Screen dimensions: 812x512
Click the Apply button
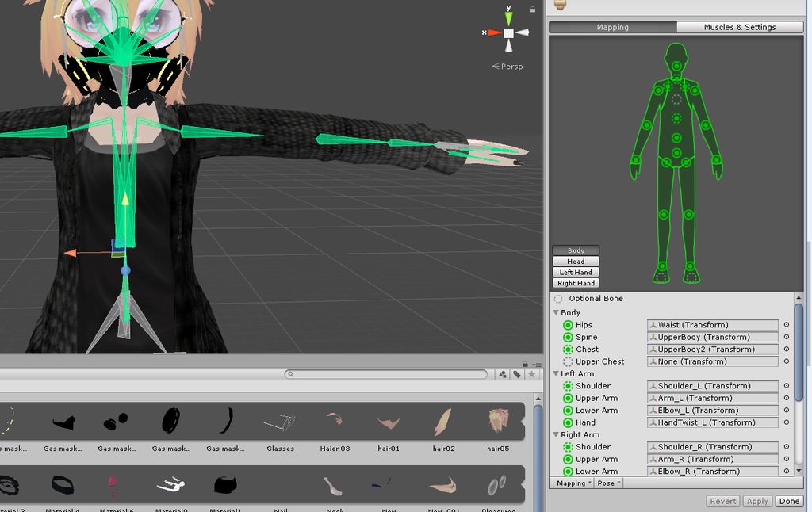pyautogui.click(x=757, y=501)
